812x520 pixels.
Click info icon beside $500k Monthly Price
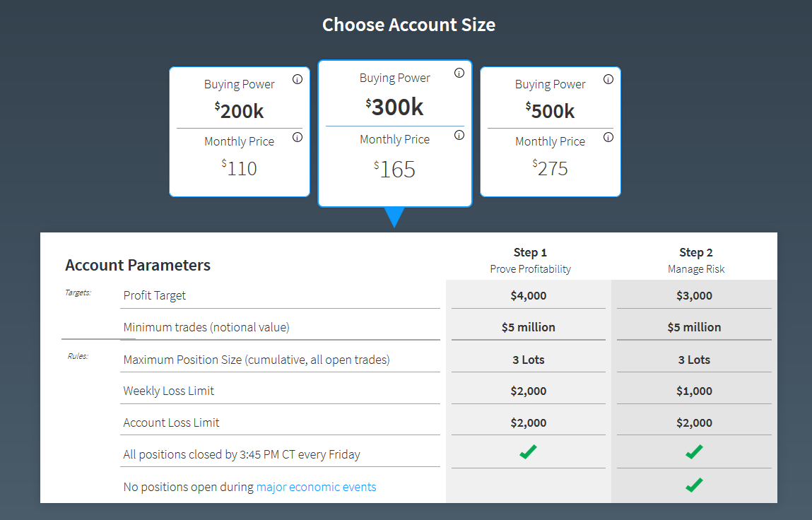608,137
